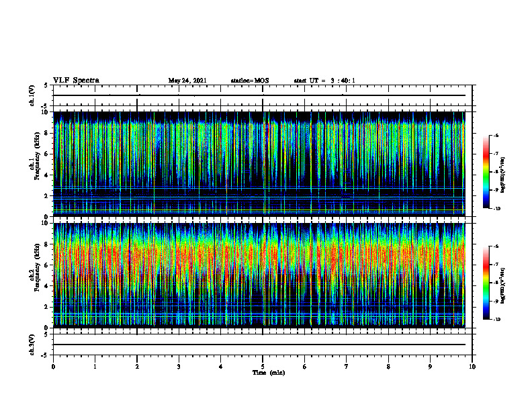Screen dimensions: 532x411
Task: Click the "-10" label on ch.1 color bar
Action: coord(496,209)
